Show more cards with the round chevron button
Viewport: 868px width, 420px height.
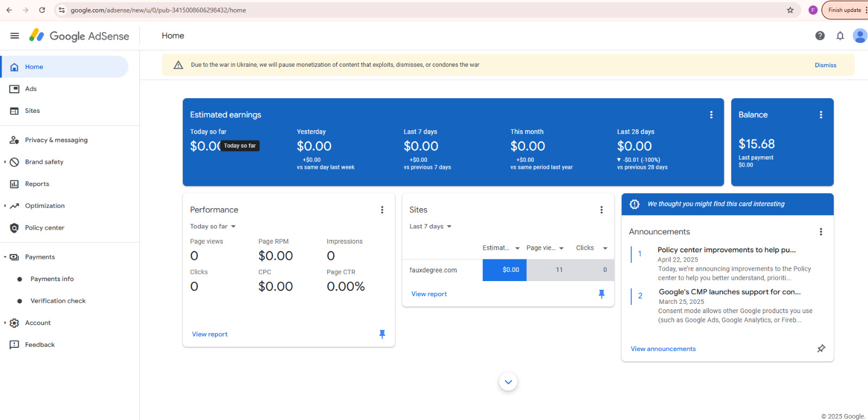tap(508, 381)
